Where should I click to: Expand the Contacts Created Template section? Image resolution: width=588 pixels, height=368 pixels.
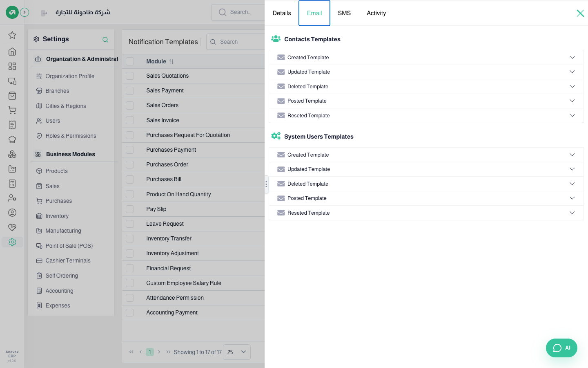pos(426,57)
